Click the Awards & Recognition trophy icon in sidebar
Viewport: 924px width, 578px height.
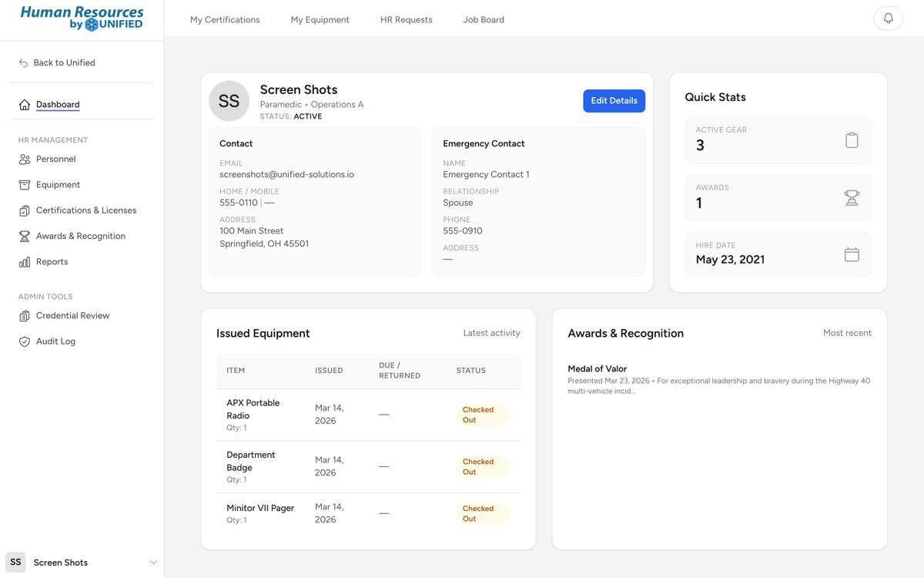(x=25, y=237)
